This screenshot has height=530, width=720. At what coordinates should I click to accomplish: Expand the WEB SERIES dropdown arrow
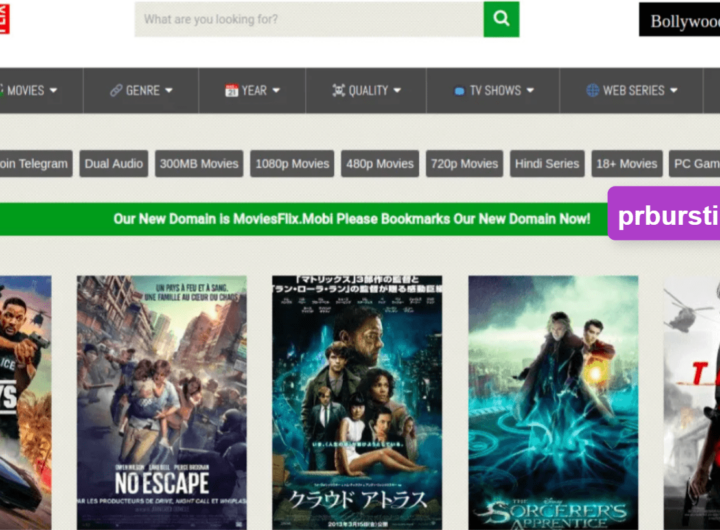pos(674,90)
